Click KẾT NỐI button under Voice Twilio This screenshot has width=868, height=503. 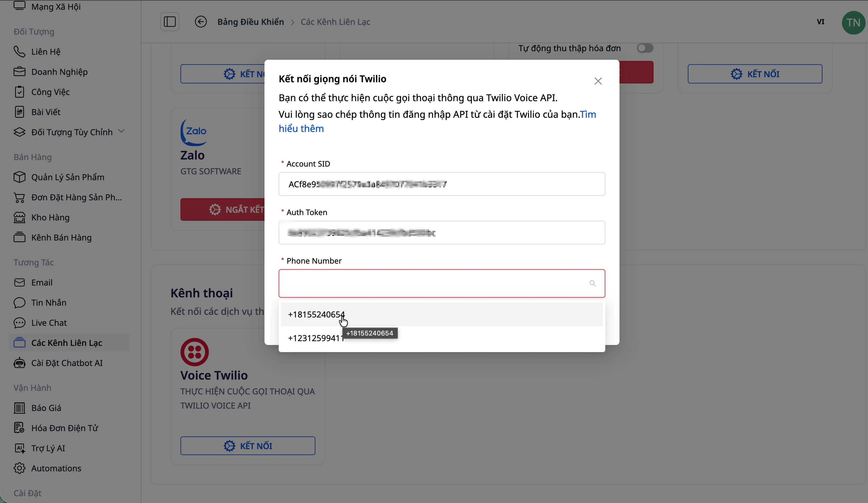coord(248,446)
